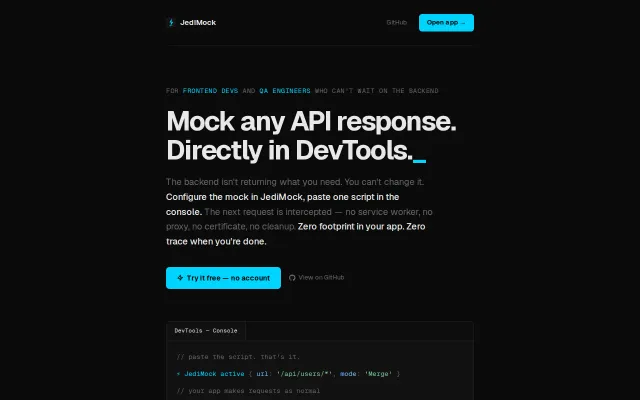This screenshot has width=640, height=400.
Task: Click the lightning icon before JediMock active
Action: click(178, 373)
